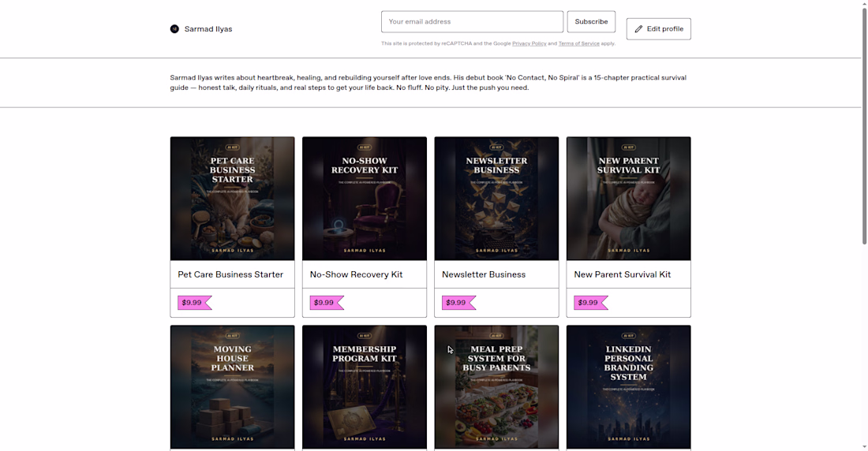Open the No-Show Recovery Kit cover image
The width and height of the screenshot is (868, 451).
(365, 199)
